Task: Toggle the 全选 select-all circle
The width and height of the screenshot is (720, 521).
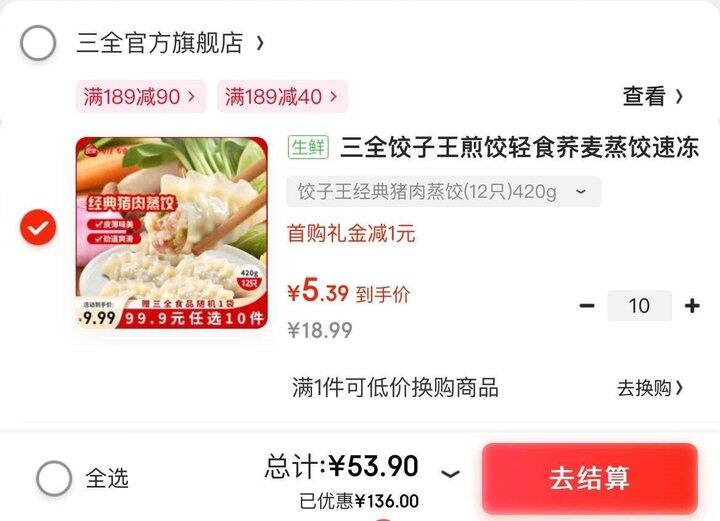Action: click(54, 478)
